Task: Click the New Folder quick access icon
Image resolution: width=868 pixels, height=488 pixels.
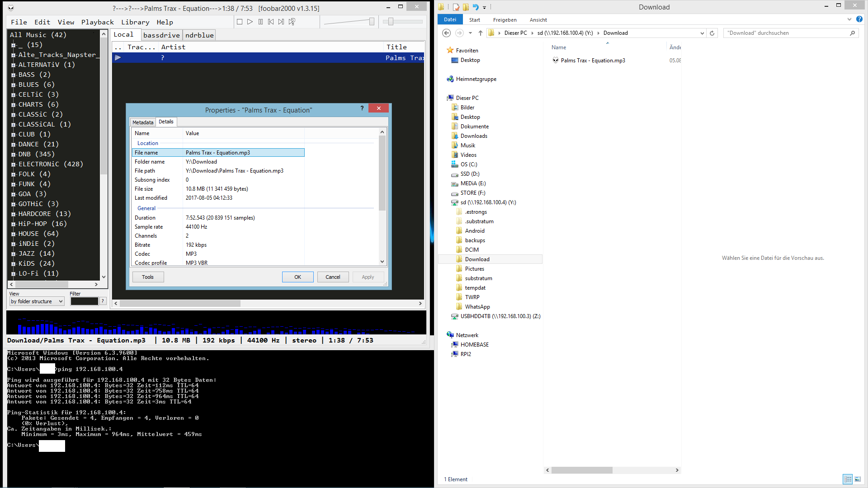Action: [x=466, y=7]
